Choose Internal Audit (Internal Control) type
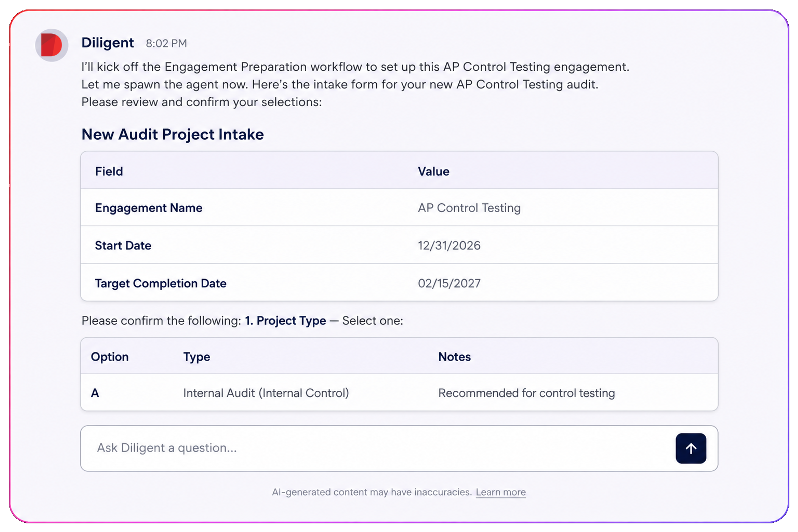The height and width of the screenshot is (532, 798). tap(266, 393)
